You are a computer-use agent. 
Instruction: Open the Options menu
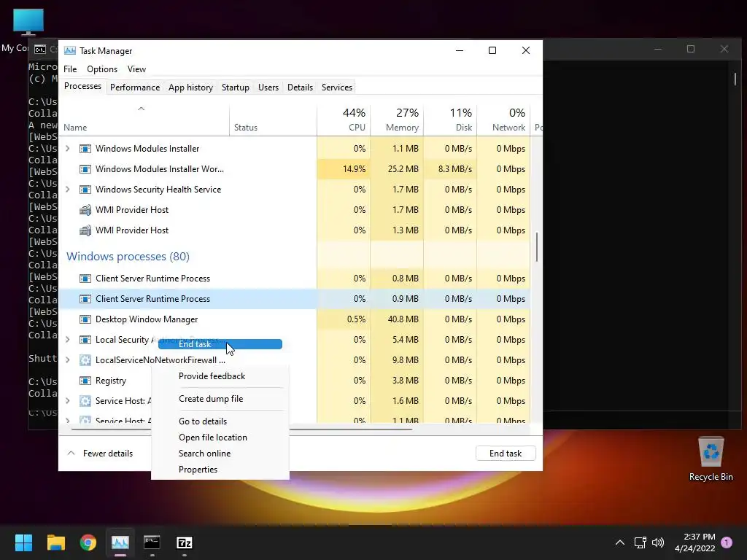pos(102,69)
